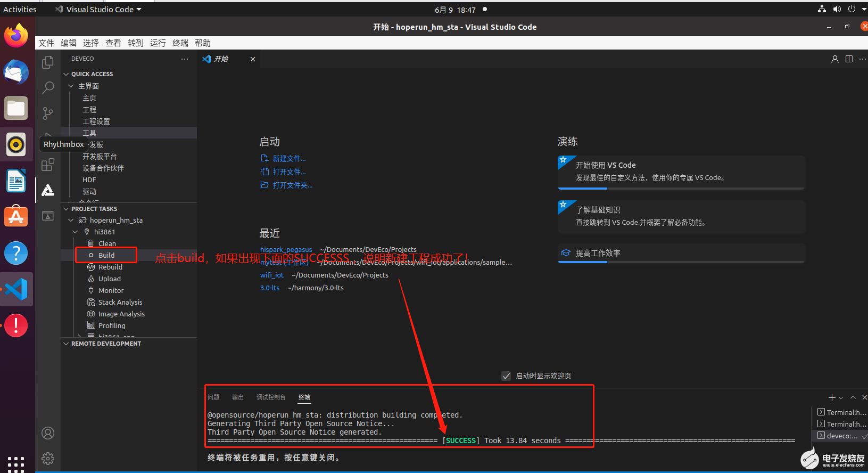Click the 打开文件... link
Screen dimensions: 868x473
click(289, 172)
